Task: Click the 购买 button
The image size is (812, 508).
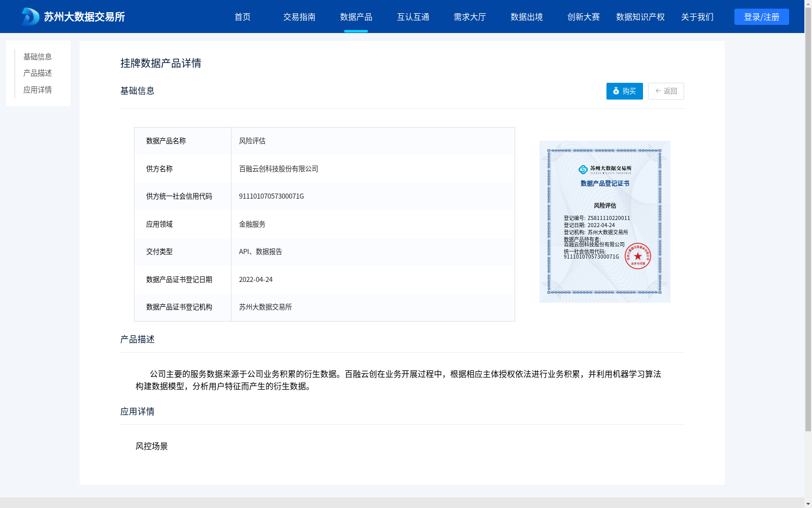Action: [x=625, y=91]
